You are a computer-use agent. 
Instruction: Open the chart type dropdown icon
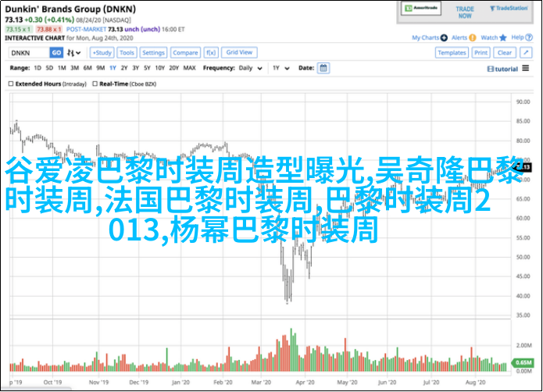click(73, 53)
